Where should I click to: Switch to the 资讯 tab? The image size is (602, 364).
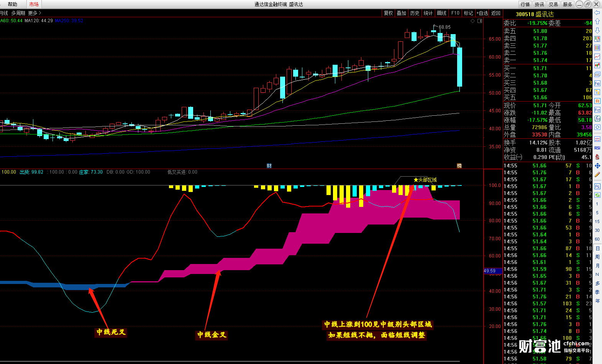tap(539, 4)
